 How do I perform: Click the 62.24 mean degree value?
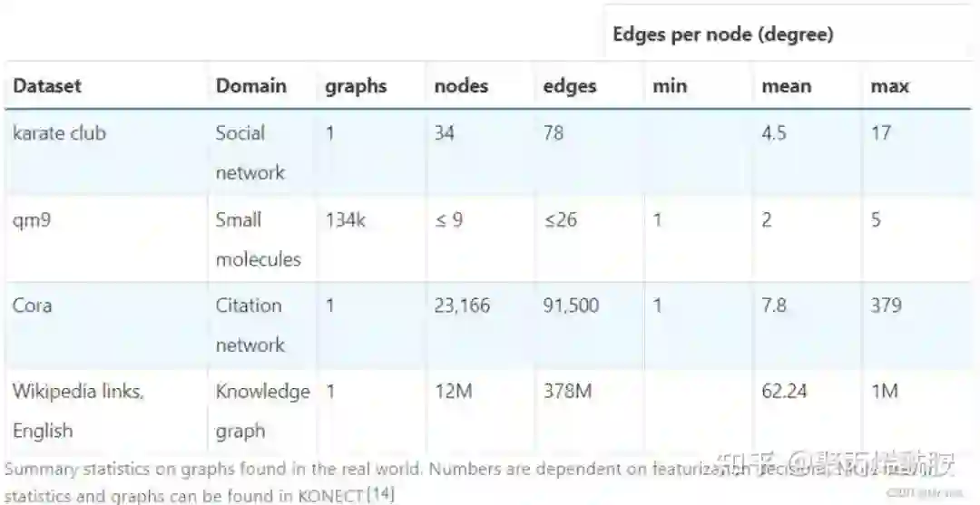click(x=784, y=392)
